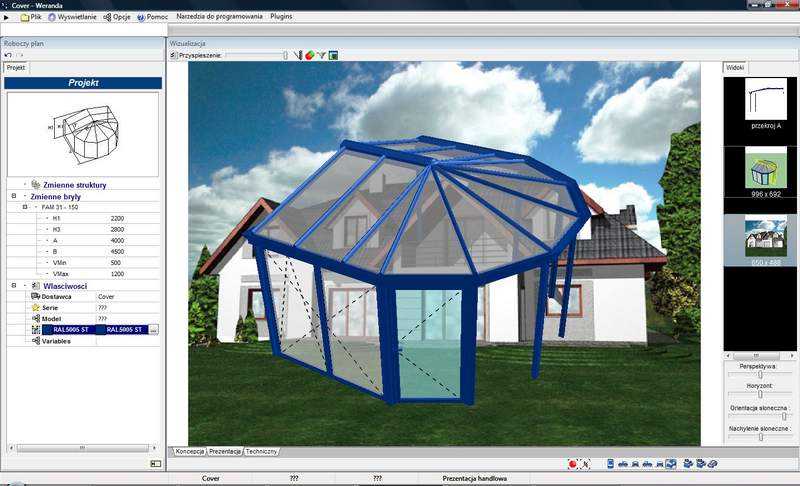Click the play arrow icon before Plik menu
This screenshot has height=486, width=800.
point(6,17)
